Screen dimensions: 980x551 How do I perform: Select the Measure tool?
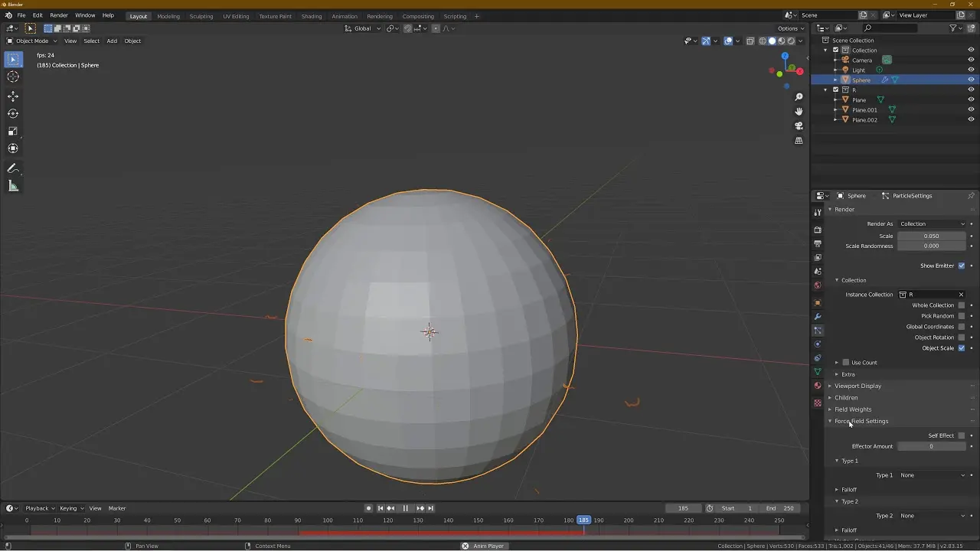[13, 186]
